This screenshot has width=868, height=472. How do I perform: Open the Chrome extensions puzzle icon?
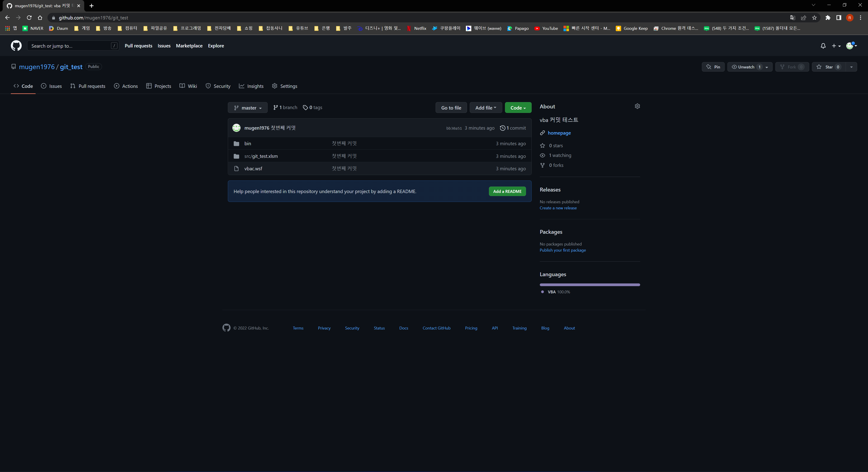click(828, 18)
